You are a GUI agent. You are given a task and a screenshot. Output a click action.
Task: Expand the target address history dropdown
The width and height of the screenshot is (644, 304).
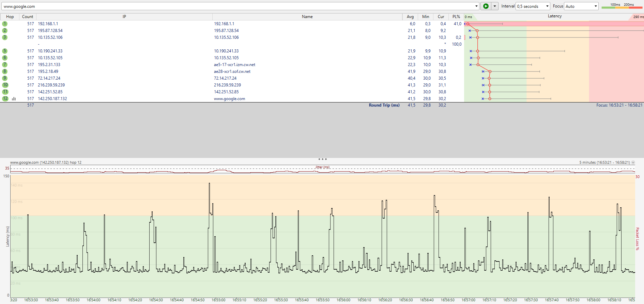pos(476,6)
